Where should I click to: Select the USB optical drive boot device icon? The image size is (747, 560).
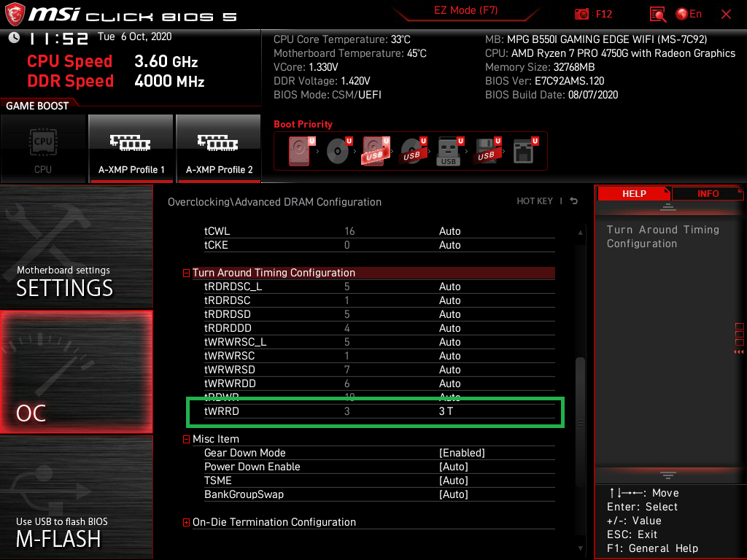(413, 151)
